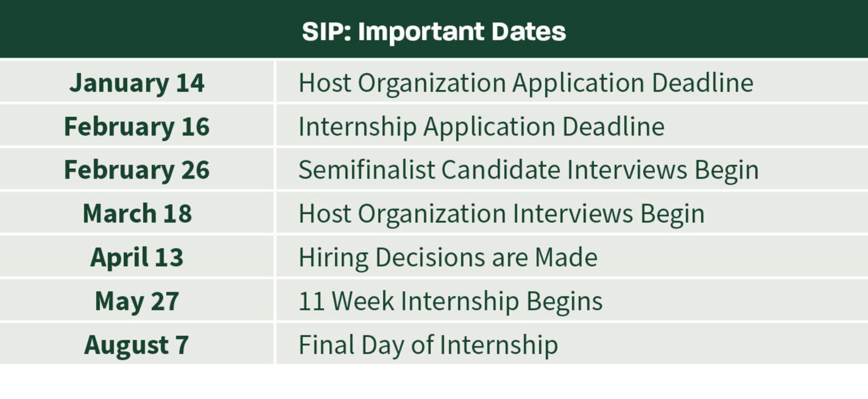This screenshot has width=868, height=399.
Task: Select the April 13 date cell
Action: point(137,257)
